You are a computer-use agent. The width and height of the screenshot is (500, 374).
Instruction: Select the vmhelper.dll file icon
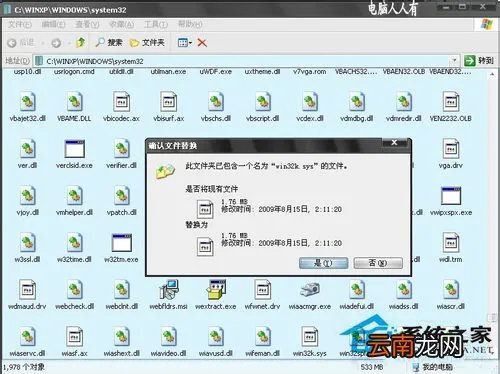click(74, 196)
